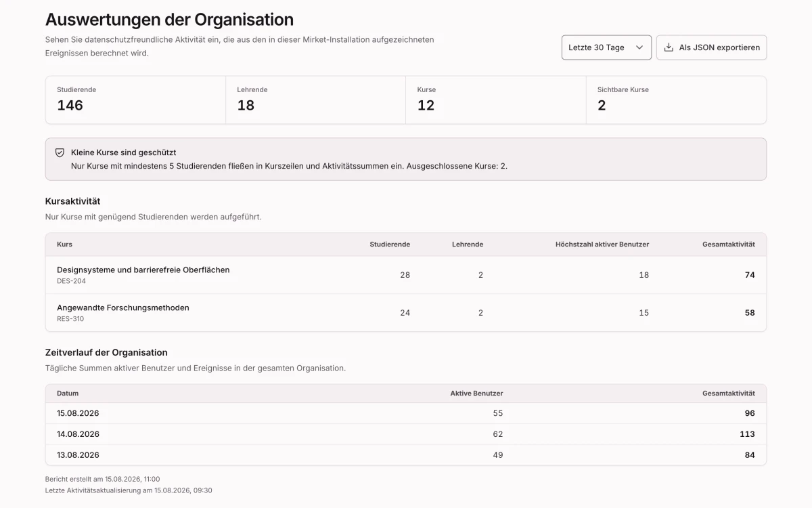The width and height of the screenshot is (812, 508).
Task: Select the Angewandte Forschungsmethoden course row
Action: (406, 313)
